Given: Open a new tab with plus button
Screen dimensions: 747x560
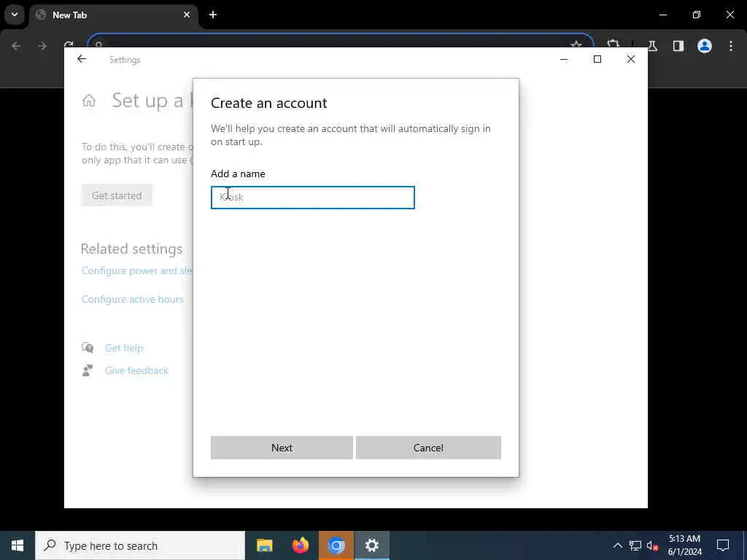Looking at the screenshot, I should [x=213, y=15].
